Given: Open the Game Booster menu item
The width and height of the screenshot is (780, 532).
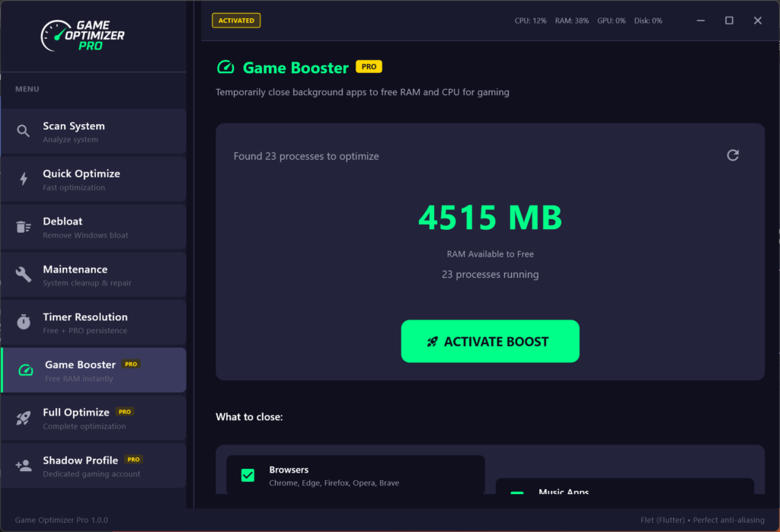Looking at the screenshot, I should coord(94,371).
